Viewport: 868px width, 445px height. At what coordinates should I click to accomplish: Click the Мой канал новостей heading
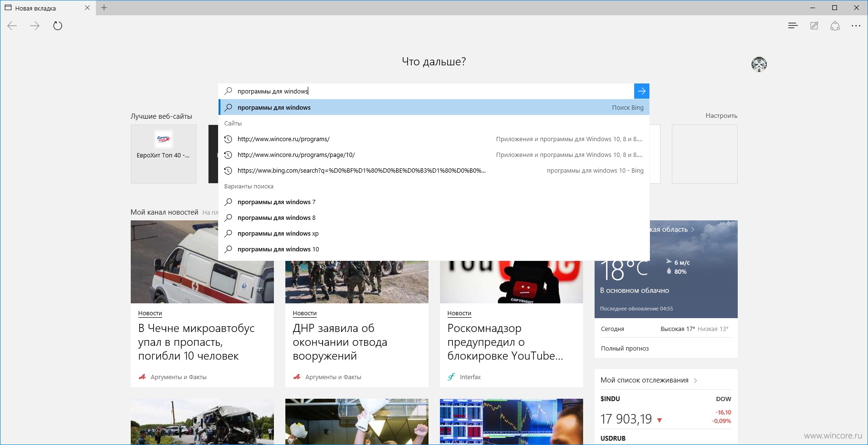pos(165,212)
